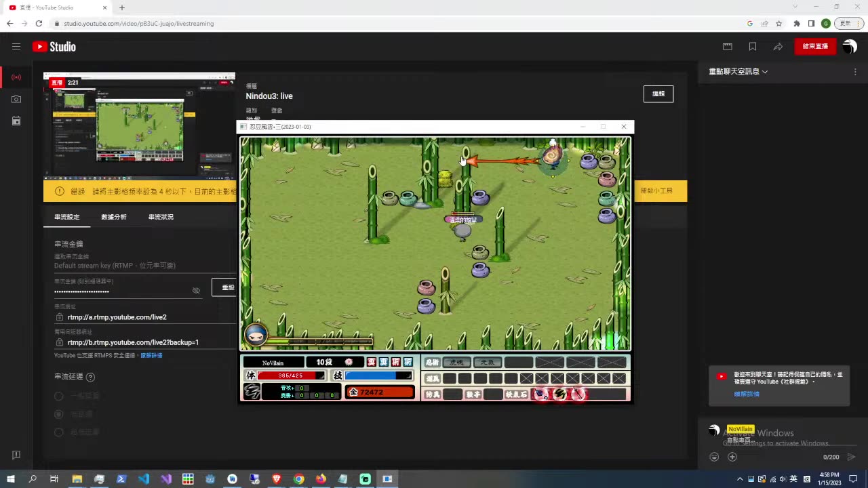The height and width of the screenshot is (488, 868).
Task: Toggle stream key visibility eye icon
Action: click(196, 291)
